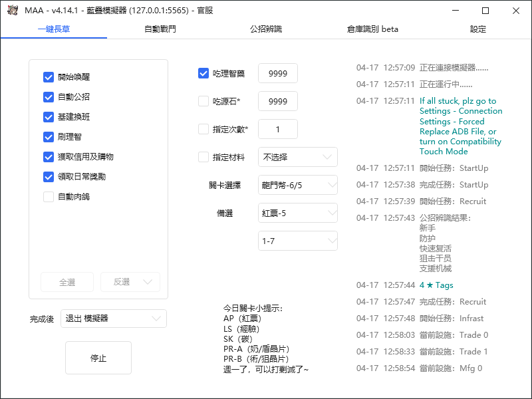The height and width of the screenshot is (399, 532).
Task: Click the recruit tag '狙击干员' in log
Action: click(436, 259)
